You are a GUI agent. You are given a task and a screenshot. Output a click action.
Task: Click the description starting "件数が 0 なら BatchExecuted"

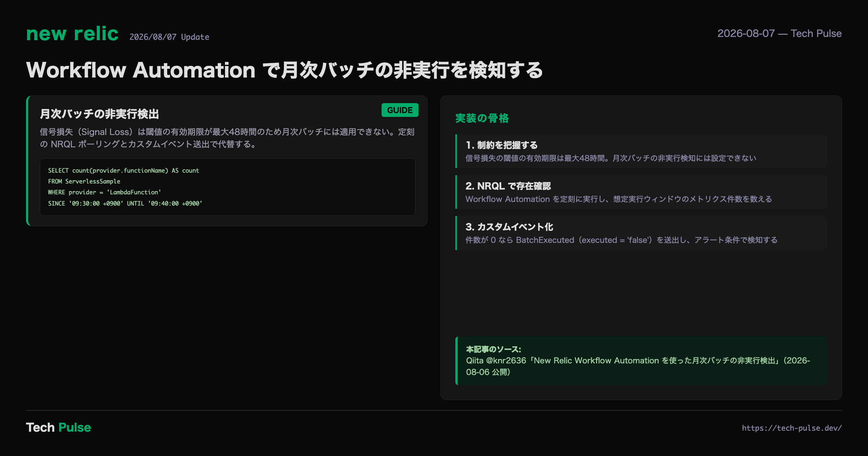tap(621, 240)
